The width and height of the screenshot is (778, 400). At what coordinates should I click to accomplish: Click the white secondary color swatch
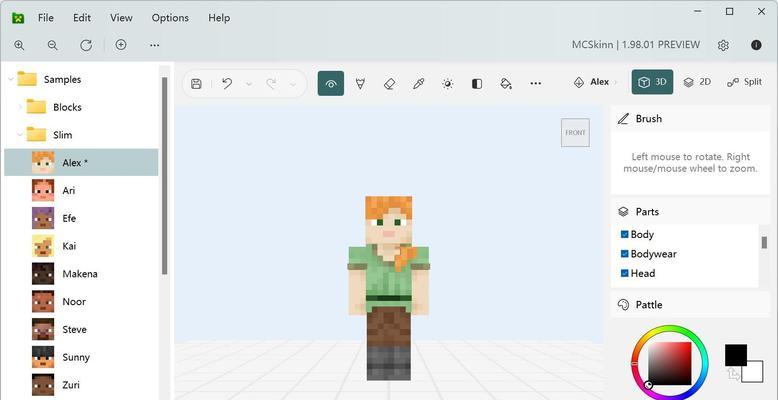[753, 372]
